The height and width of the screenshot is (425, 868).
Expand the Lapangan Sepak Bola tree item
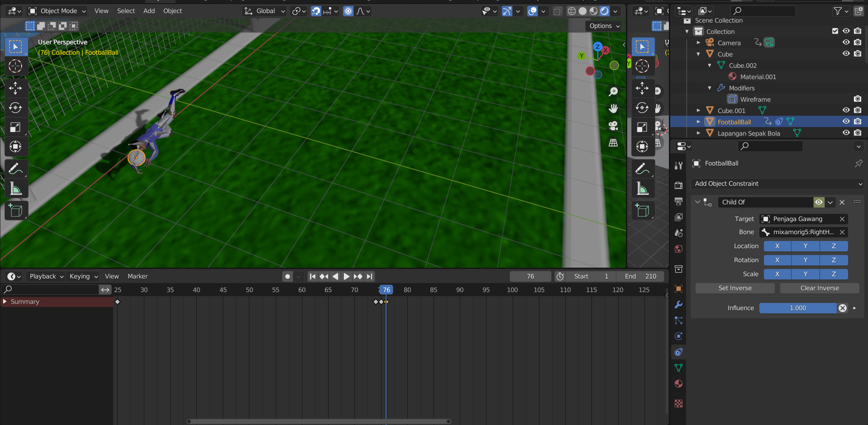[698, 133]
